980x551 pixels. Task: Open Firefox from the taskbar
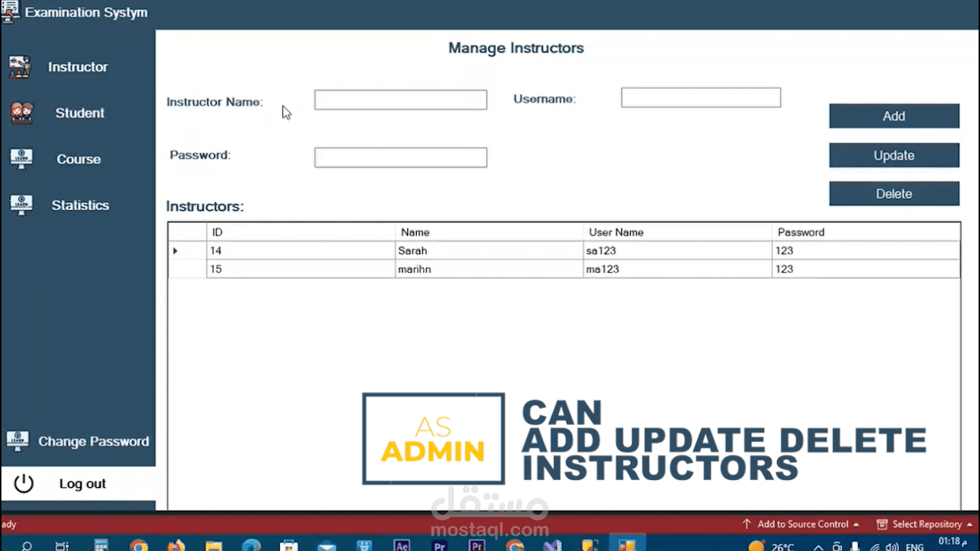[176, 546]
